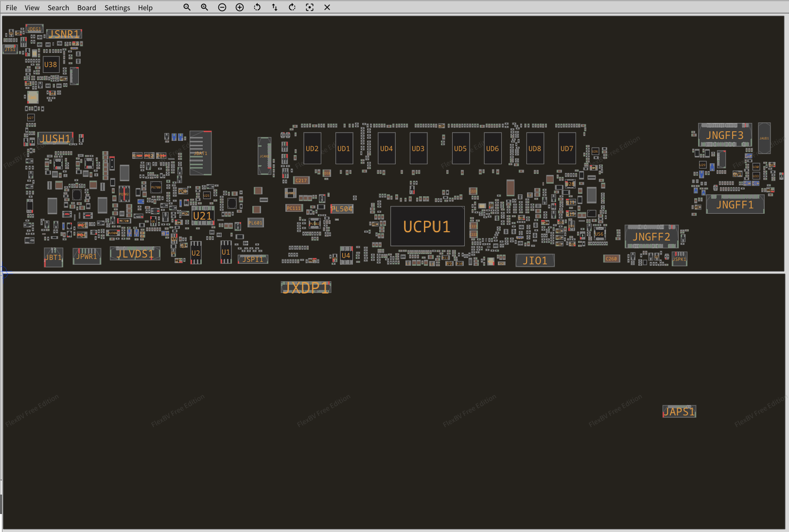Image resolution: width=789 pixels, height=532 pixels.
Task: Rotate board clockwise
Action: coord(292,7)
